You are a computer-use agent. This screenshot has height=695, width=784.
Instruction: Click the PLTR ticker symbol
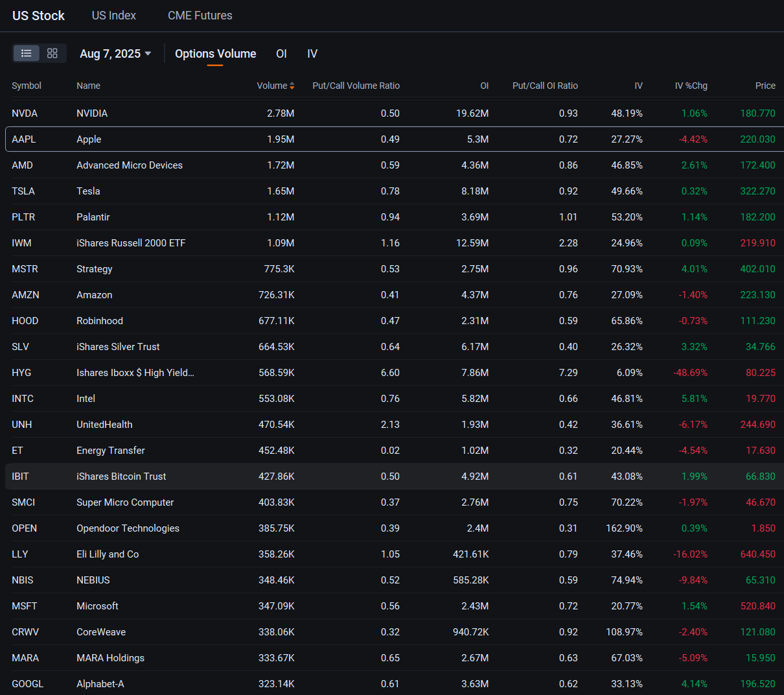(23, 217)
